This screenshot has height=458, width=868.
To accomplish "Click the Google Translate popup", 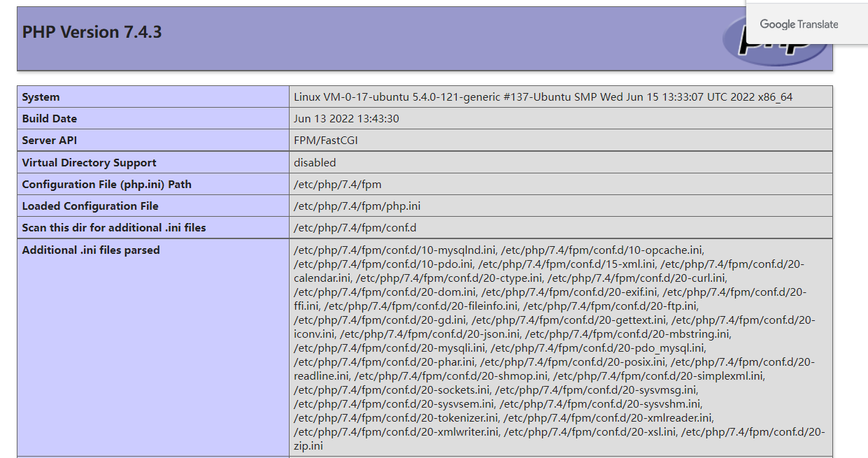I will [807, 23].
